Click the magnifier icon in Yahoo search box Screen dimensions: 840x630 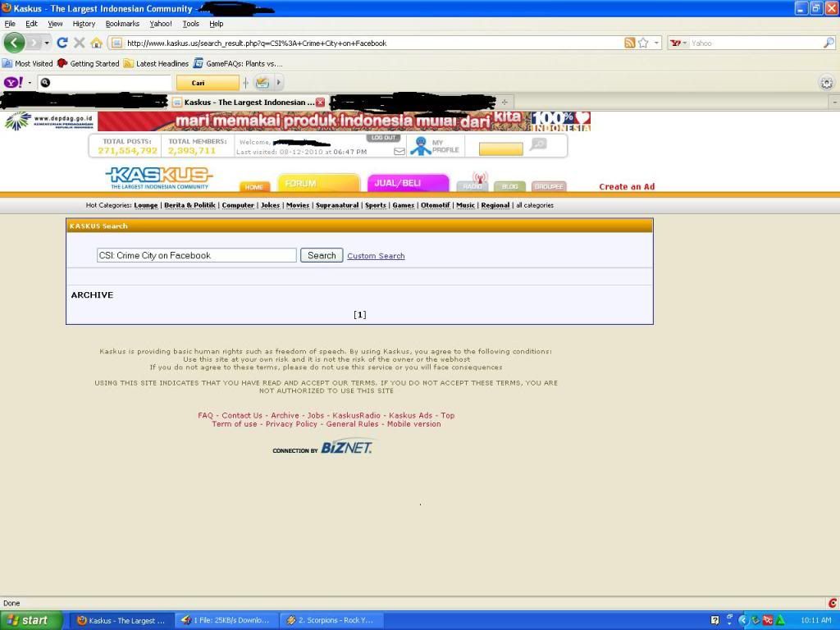click(x=829, y=43)
